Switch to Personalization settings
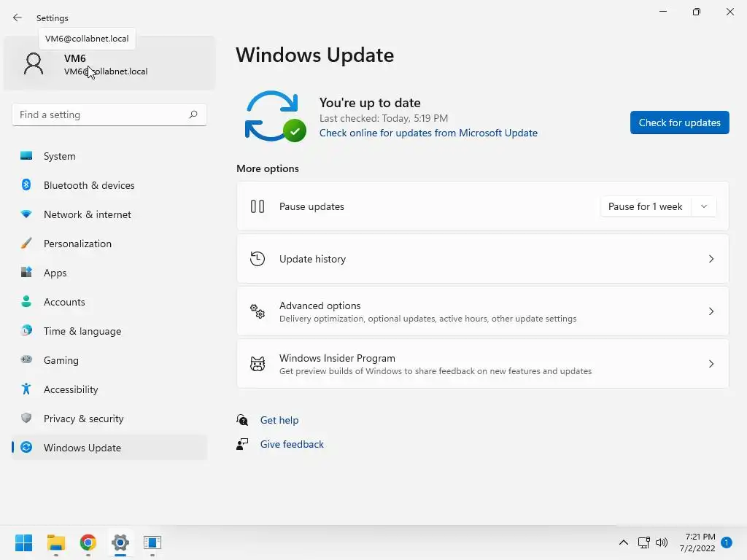Screen dimensions: 747x560 [x=109, y=244]
